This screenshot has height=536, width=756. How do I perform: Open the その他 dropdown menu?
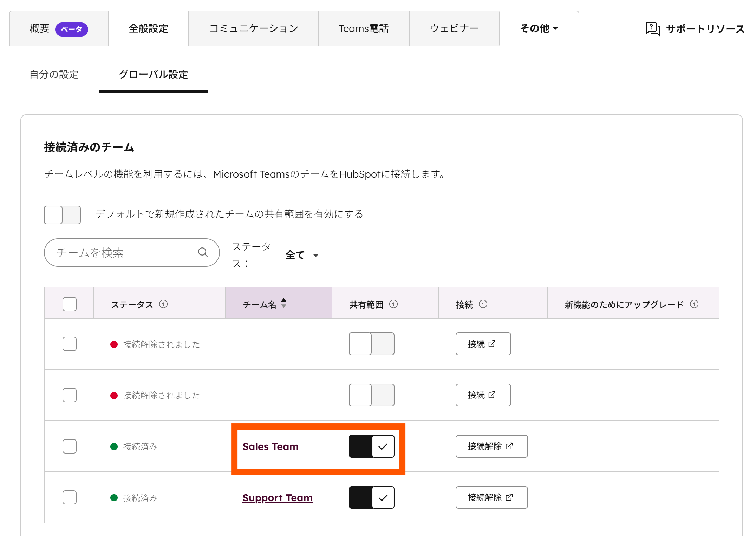pyautogui.click(x=539, y=28)
